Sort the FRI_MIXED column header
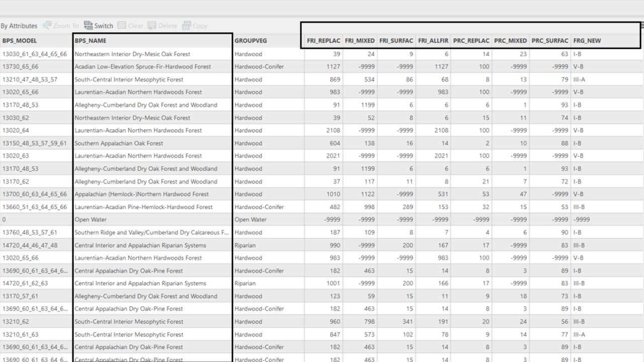The image size is (644, 362). coord(359,40)
